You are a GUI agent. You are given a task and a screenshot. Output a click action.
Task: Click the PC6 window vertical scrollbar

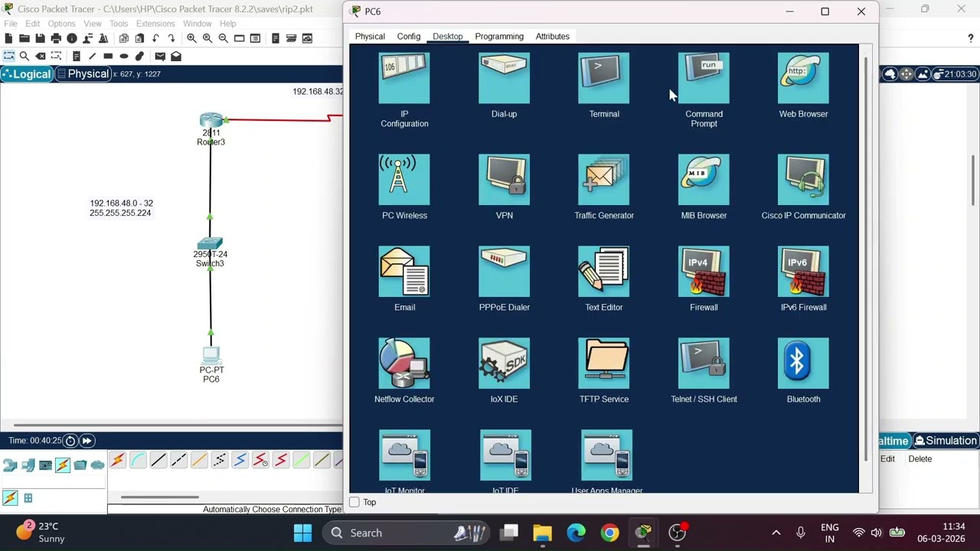867,260
